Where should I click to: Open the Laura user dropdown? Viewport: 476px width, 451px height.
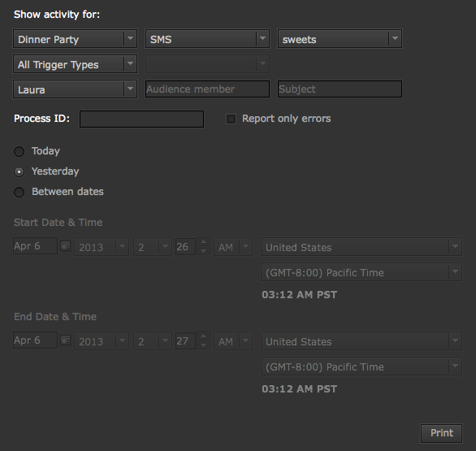[x=75, y=89]
